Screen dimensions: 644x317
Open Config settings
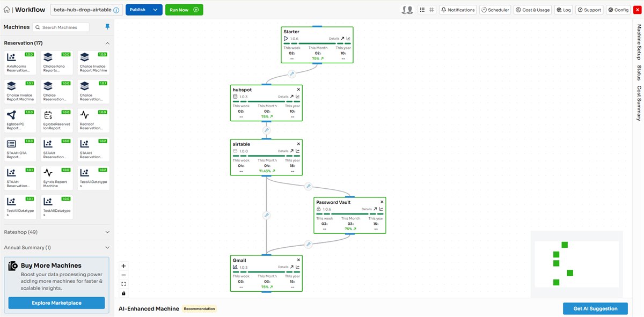click(x=619, y=10)
